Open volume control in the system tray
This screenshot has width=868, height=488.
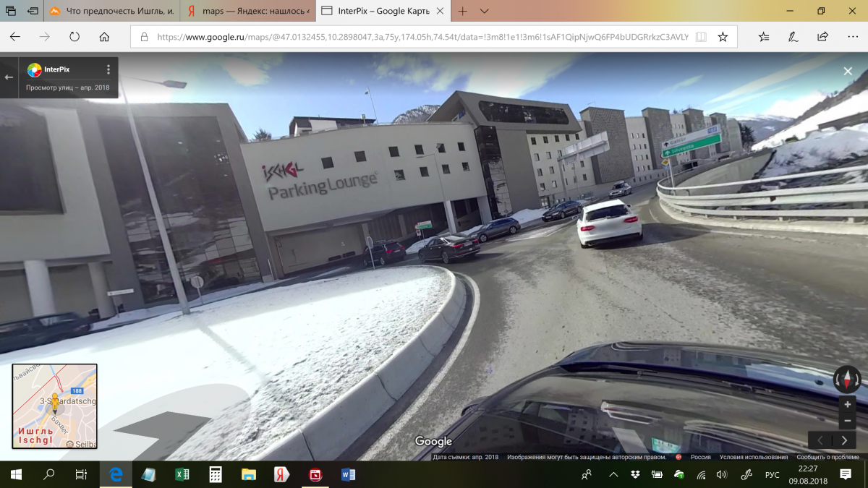click(721, 474)
